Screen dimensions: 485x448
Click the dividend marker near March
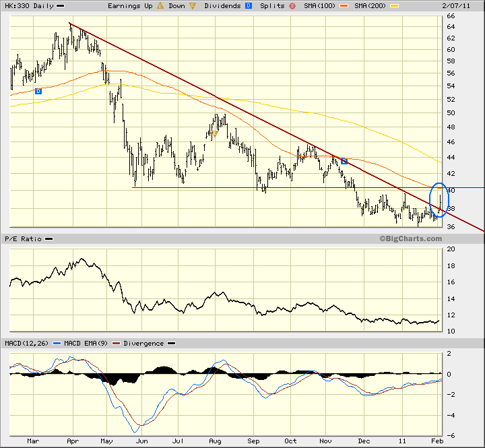38,91
